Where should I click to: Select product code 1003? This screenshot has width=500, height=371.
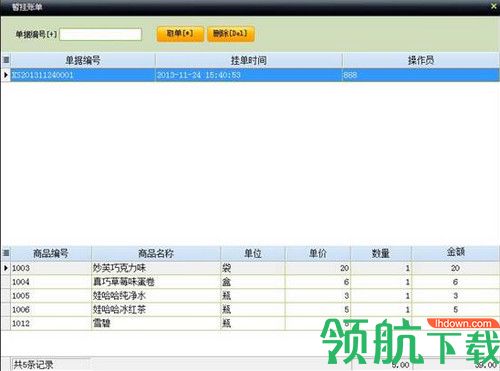click(51, 268)
